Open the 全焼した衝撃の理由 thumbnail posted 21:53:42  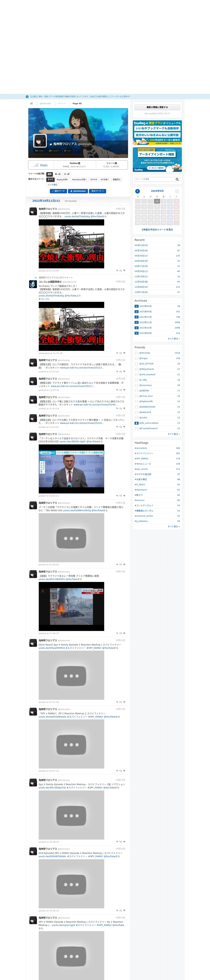pos(71,244)
